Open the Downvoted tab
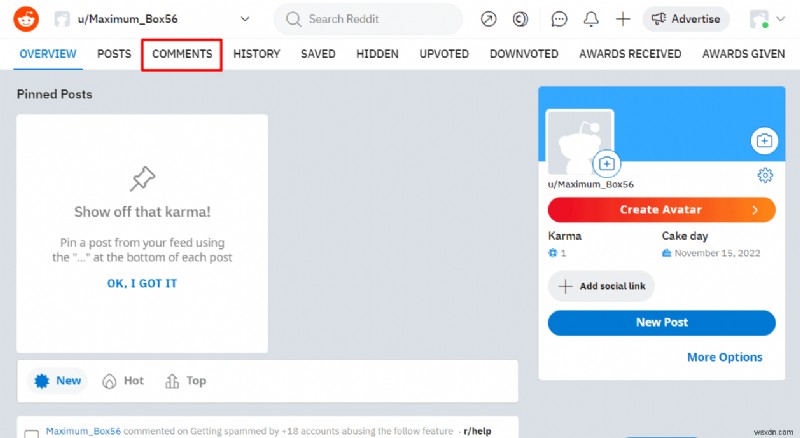The height and width of the screenshot is (438, 800). pos(524,54)
